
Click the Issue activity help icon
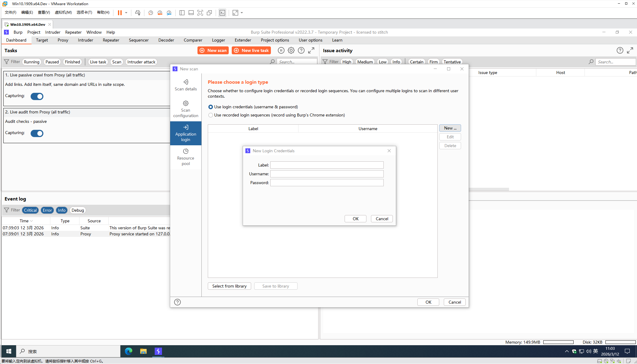620,50
